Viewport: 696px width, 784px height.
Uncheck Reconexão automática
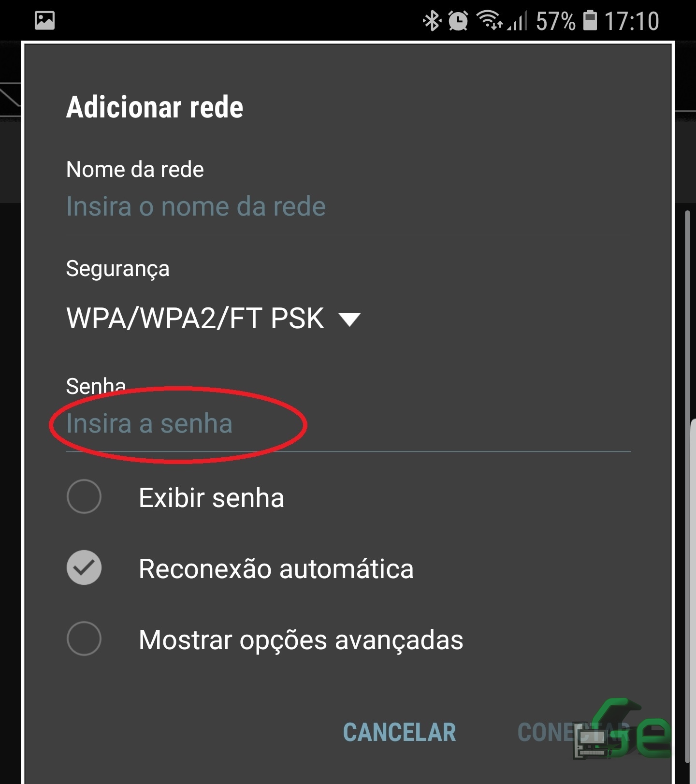point(84,567)
